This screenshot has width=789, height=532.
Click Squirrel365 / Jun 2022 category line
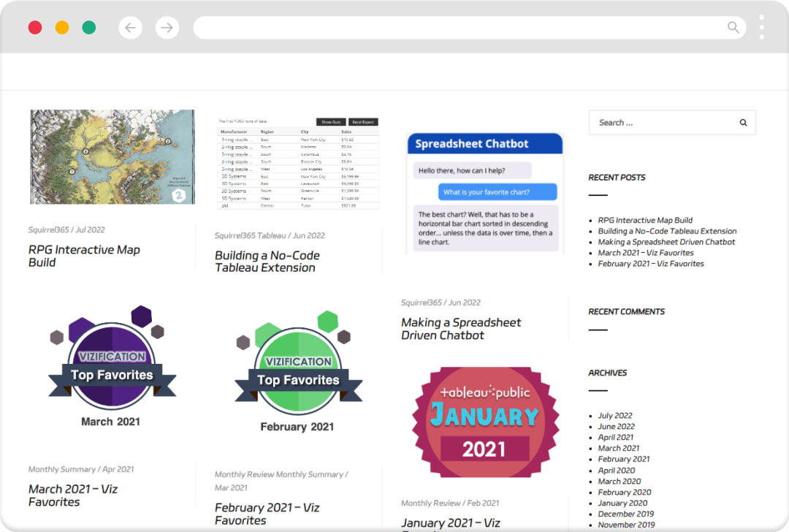441,303
